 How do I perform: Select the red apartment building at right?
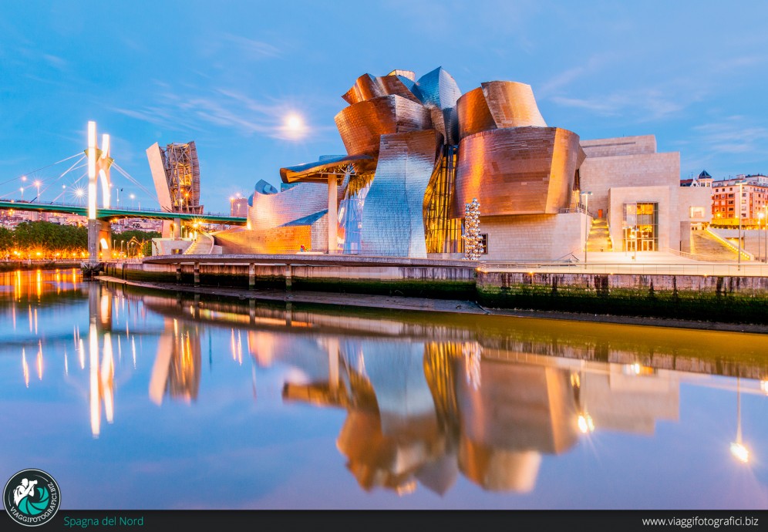737,200
